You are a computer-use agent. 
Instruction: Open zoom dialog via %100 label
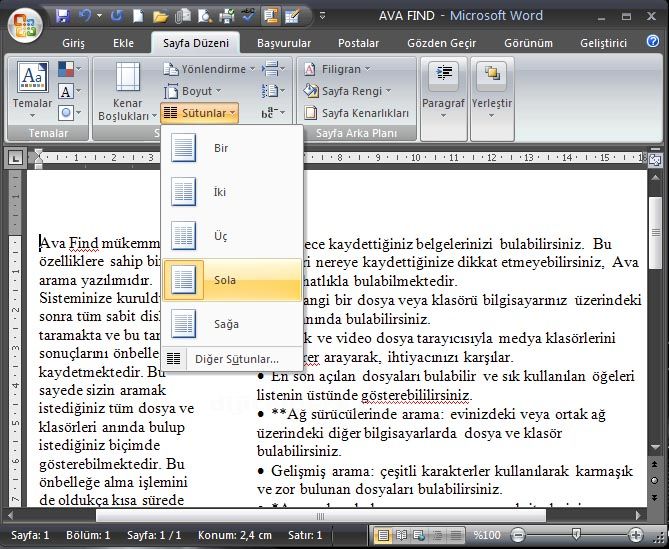click(x=487, y=535)
